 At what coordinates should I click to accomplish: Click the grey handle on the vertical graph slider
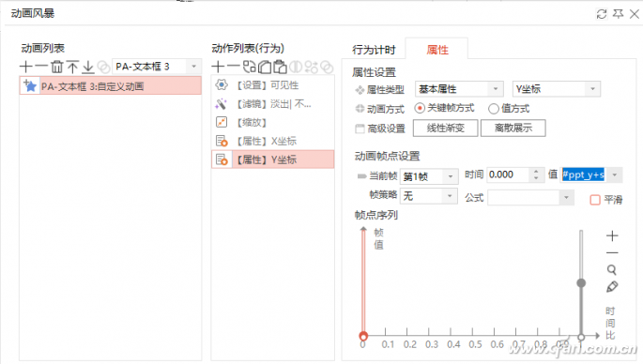[581, 282]
